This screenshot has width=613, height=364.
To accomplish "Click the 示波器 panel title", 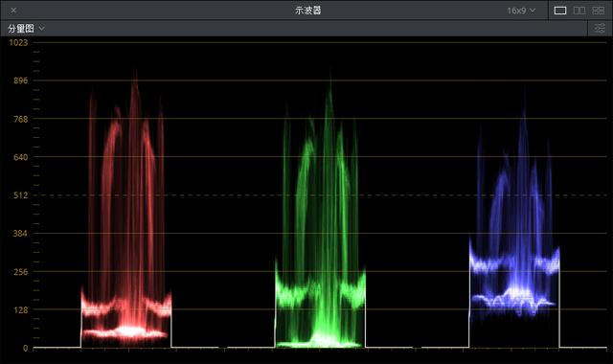I will click(x=308, y=11).
